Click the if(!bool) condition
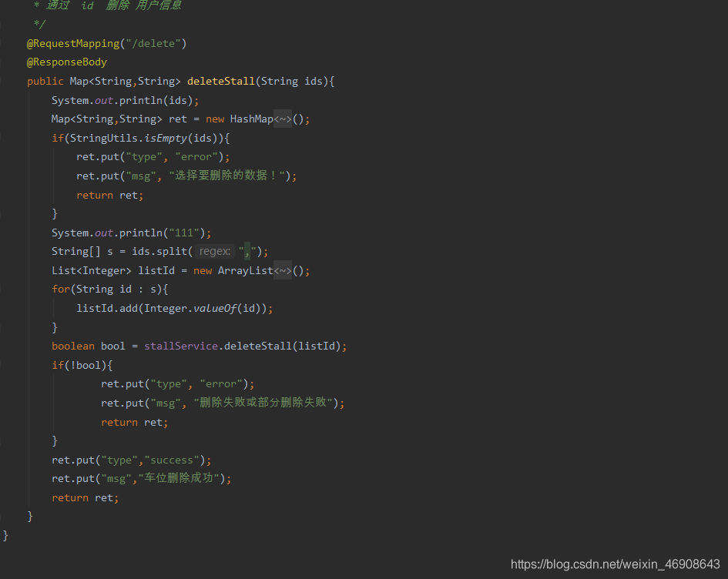The height and width of the screenshot is (579, 728). pyautogui.click(x=82, y=365)
